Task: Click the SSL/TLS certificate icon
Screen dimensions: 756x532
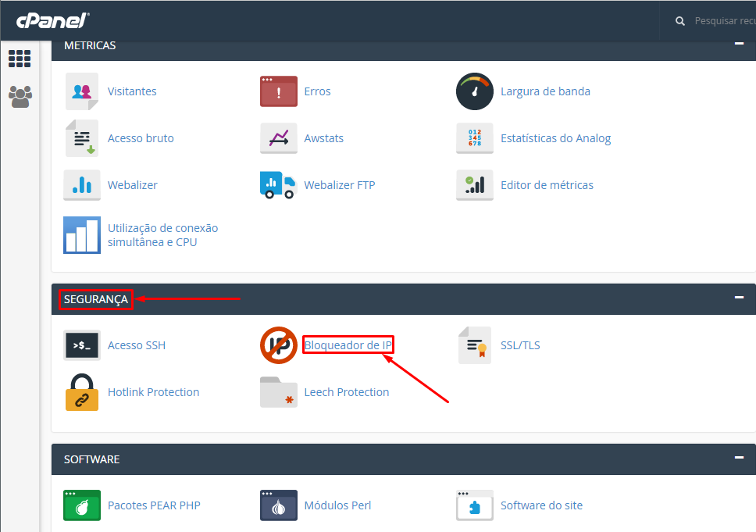Action: point(474,345)
